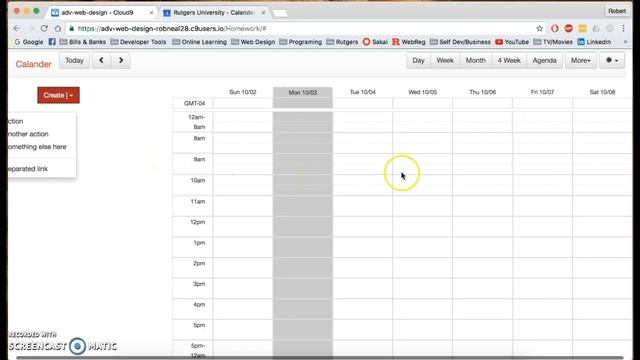Open the Bills & Banks bookmark folder
The width and height of the screenshot is (640, 360).
pos(82,42)
